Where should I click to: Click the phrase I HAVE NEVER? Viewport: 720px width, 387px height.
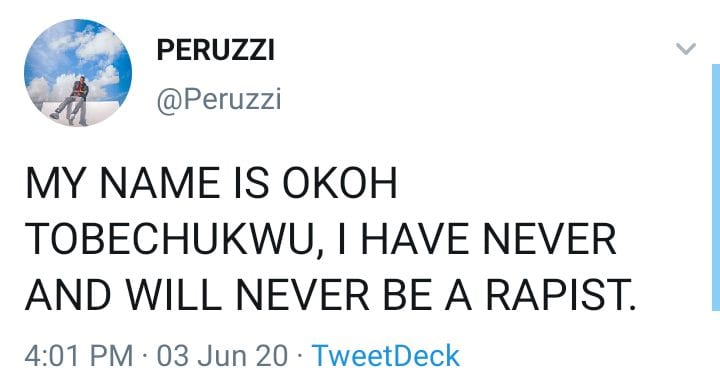point(477,239)
